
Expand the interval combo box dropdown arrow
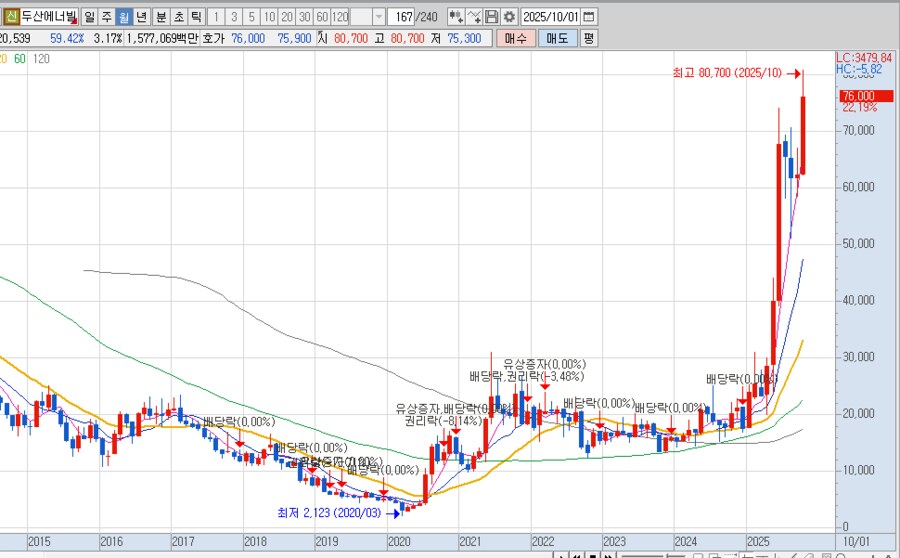point(378,17)
